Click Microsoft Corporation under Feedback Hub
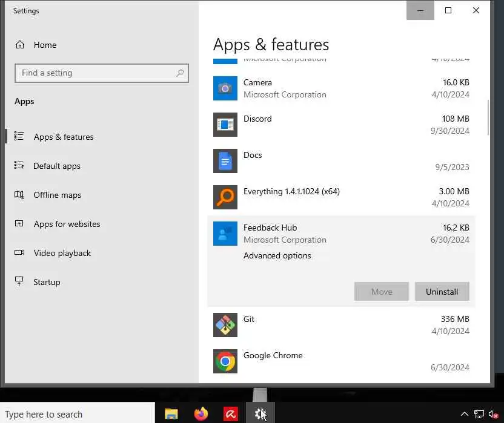This screenshot has height=423, width=504. click(x=285, y=240)
